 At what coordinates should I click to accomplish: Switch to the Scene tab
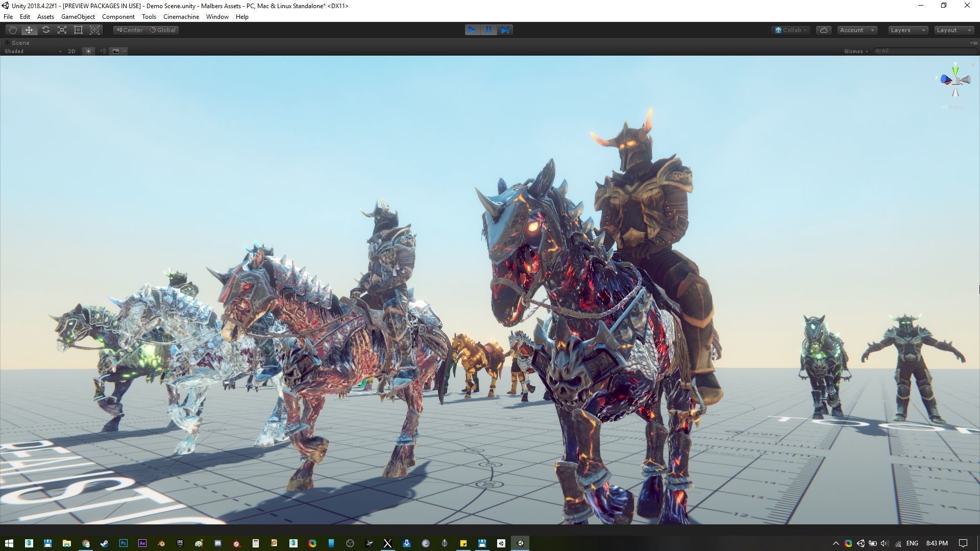click(x=17, y=43)
